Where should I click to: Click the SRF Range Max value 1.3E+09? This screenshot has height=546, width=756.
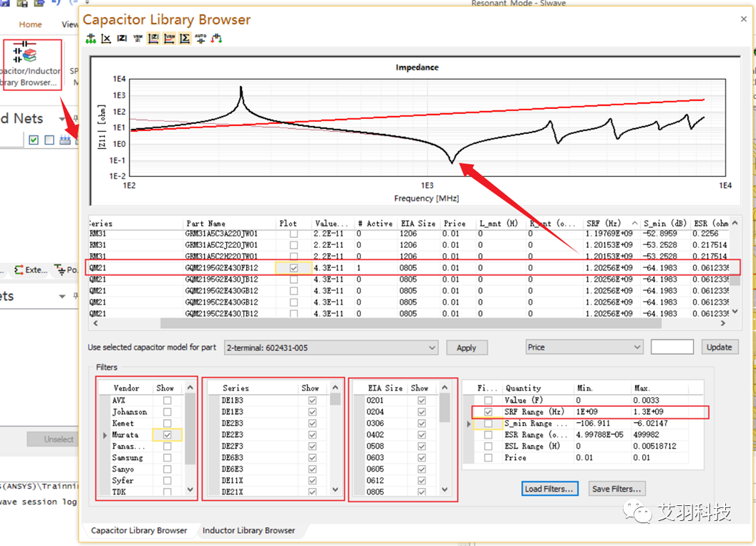[x=649, y=412]
